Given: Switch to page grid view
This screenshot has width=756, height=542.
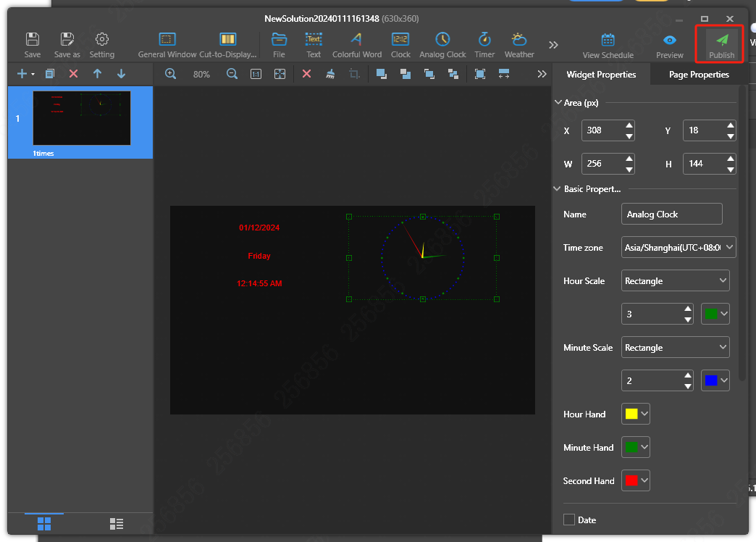Looking at the screenshot, I should click(x=44, y=523).
